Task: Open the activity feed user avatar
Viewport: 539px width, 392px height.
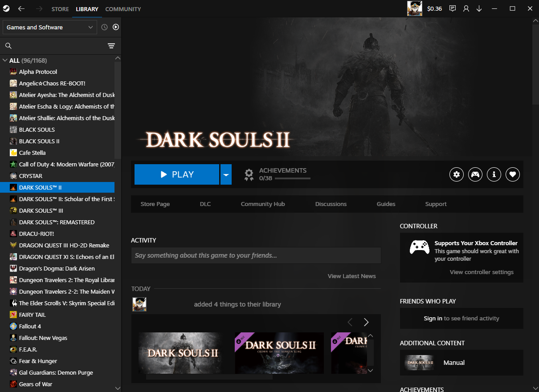Action: point(139,304)
